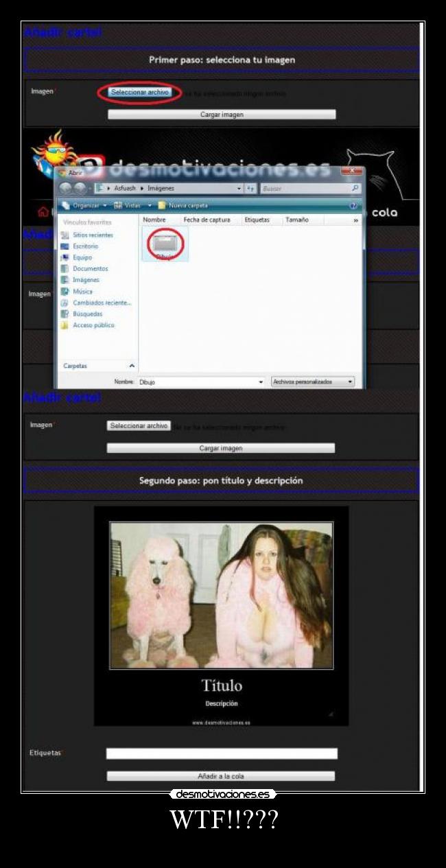Image resolution: width=446 pixels, height=868 pixels.
Task: Click the refresh button beside the address bar
Action: 250,188
